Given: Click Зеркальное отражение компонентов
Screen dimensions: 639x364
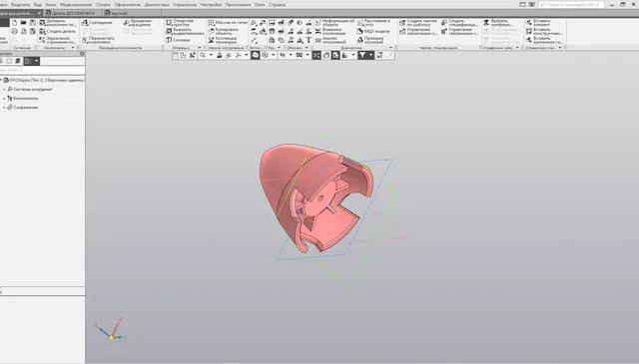Looking at the screenshot, I should point(58,40).
